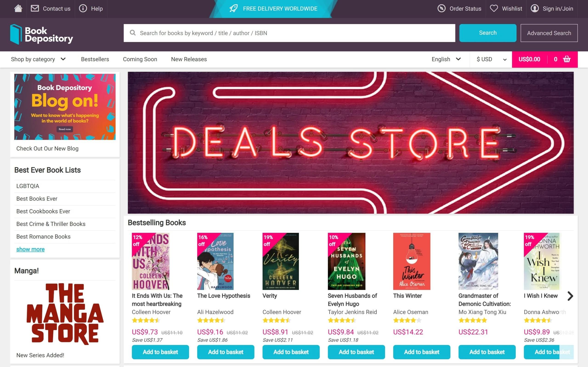Click the Sign in/Join user icon
Image resolution: width=588 pixels, height=367 pixels.
[534, 8]
